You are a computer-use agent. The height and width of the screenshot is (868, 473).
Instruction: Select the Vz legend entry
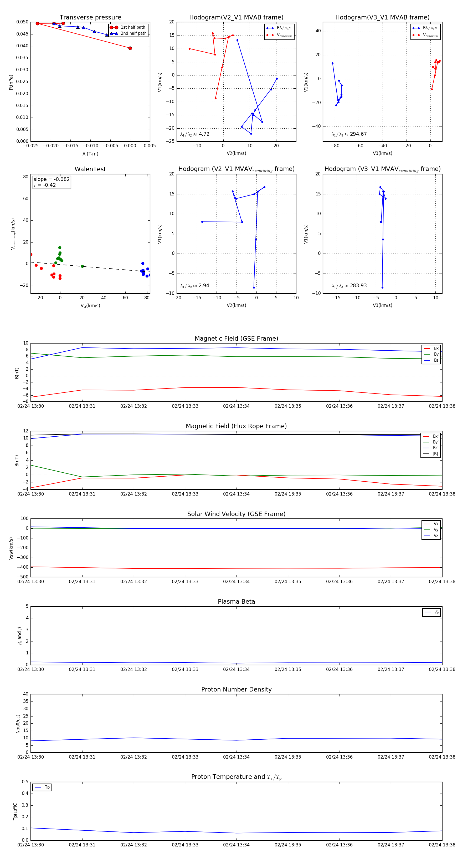coord(431,536)
